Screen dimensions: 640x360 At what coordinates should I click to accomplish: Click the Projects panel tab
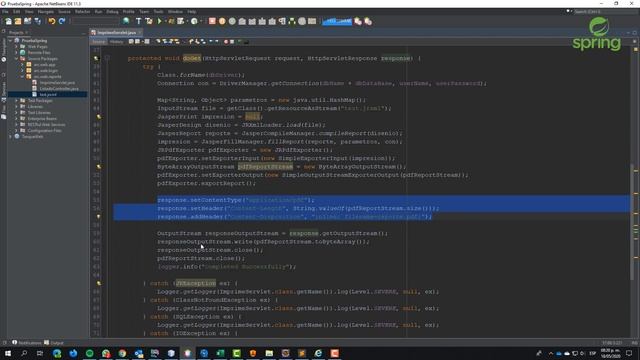click(18, 32)
